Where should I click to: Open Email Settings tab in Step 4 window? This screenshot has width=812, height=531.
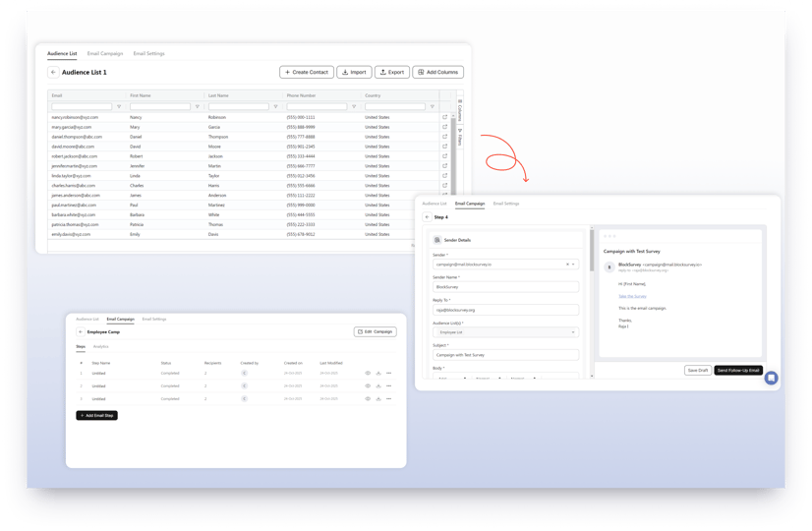point(506,204)
